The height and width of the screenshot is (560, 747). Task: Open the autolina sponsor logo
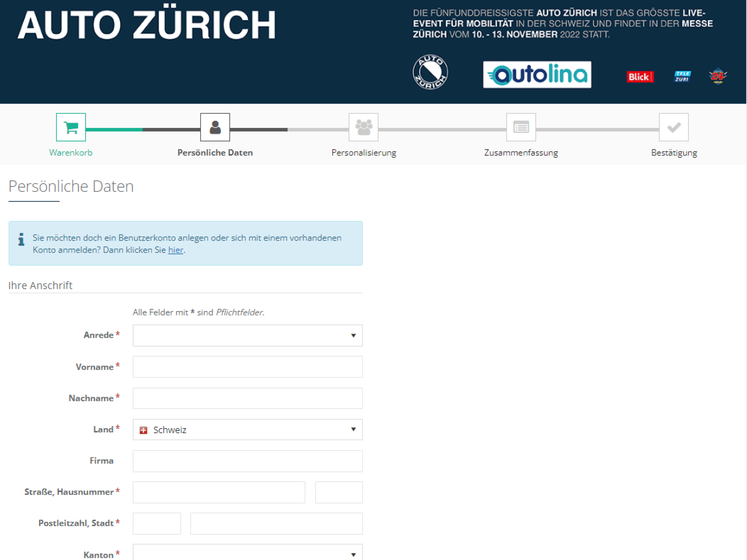point(537,75)
